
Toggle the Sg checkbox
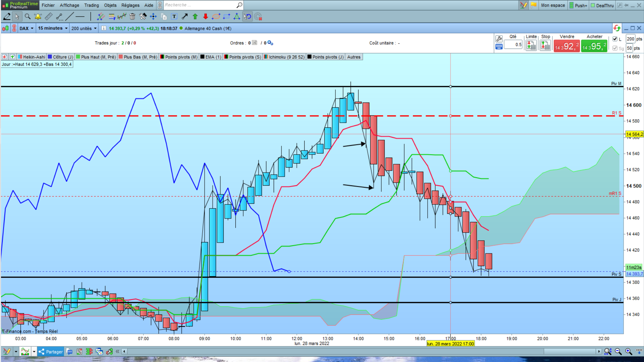pyautogui.click(x=615, y=48)
